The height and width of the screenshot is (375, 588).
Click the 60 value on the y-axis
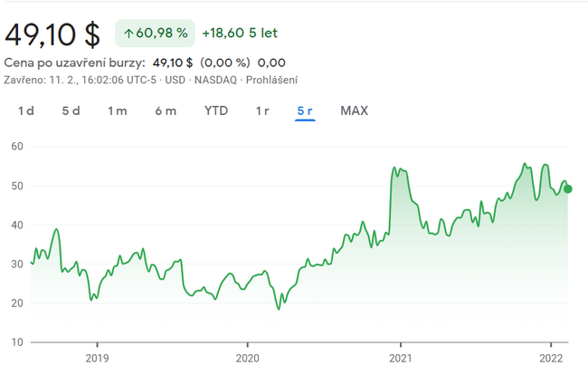click(17, 147)
